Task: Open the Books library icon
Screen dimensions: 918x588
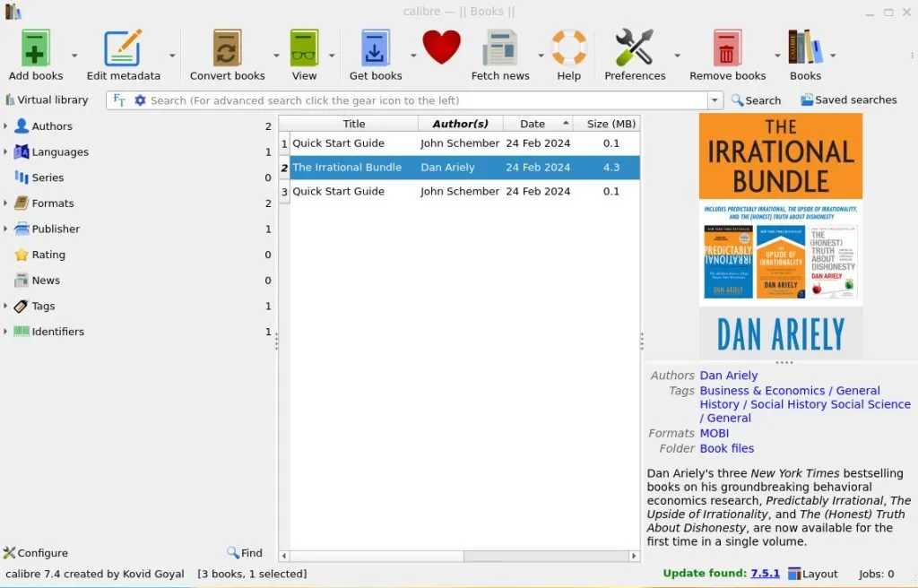Action: point(805,47)
